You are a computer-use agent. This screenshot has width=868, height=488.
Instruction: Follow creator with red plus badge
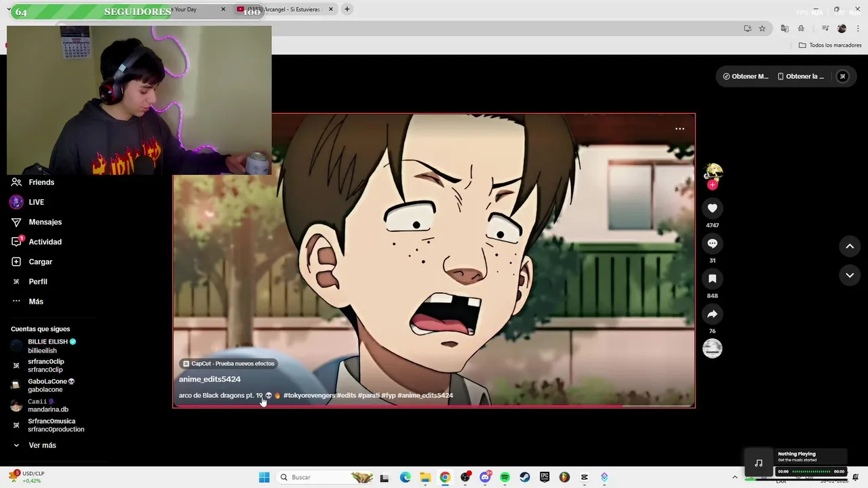(712, 184)
